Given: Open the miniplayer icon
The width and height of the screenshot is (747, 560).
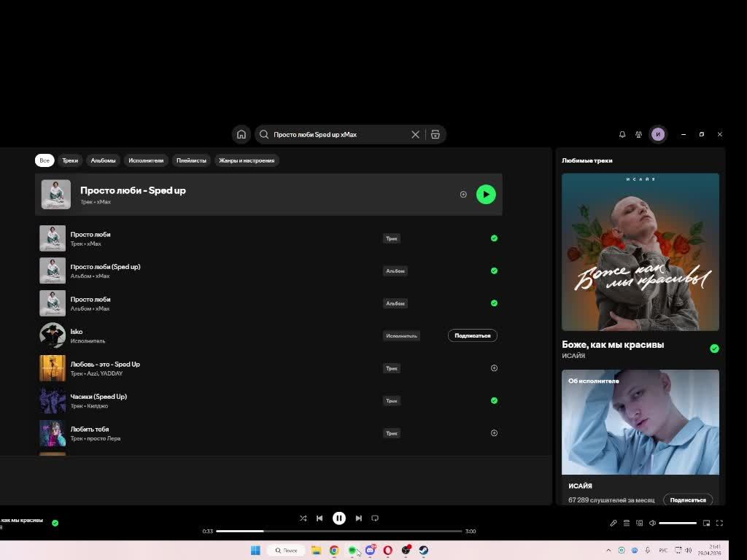Looking at the screenshot, I should 706,523.
